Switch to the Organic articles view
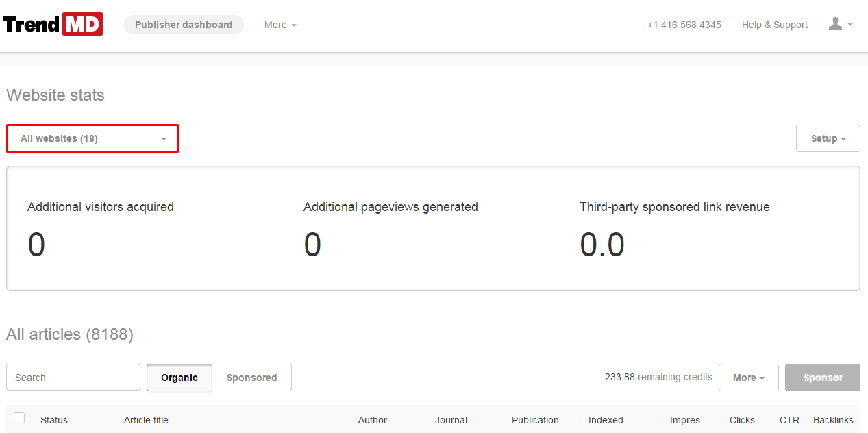The width and height of the screenshot is (868, 433). pyautogui.click(x=179, y=378)
